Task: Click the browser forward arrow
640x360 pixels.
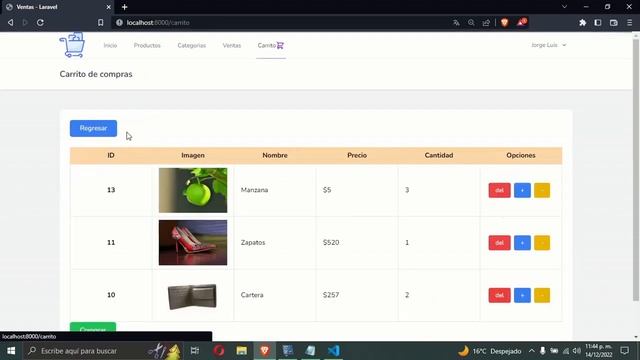Action: [x=25, y=23]
